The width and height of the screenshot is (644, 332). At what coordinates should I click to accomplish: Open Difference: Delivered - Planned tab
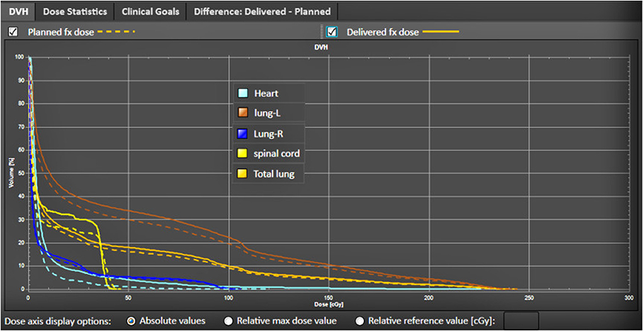pos(262,11)
